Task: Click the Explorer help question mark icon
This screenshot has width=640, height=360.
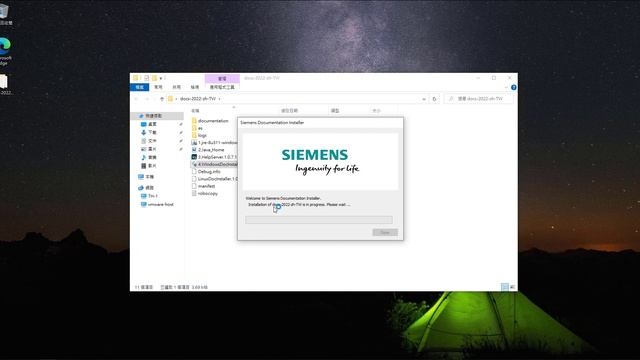Action: [513, 87]
